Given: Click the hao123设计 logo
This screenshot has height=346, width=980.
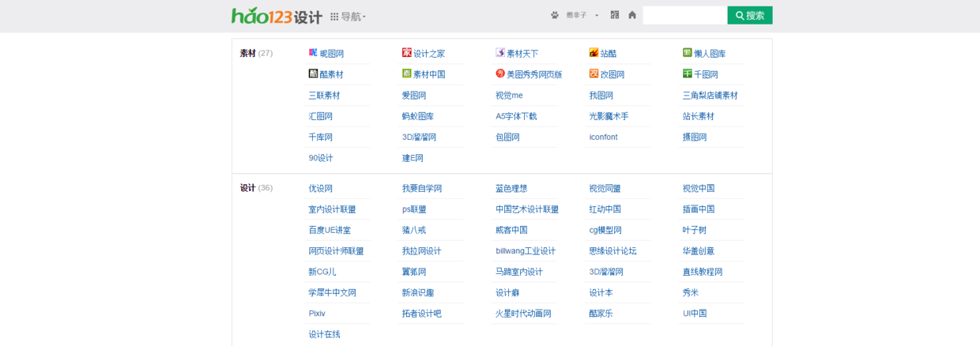Looking at the screenshot, I should point(277,16).
